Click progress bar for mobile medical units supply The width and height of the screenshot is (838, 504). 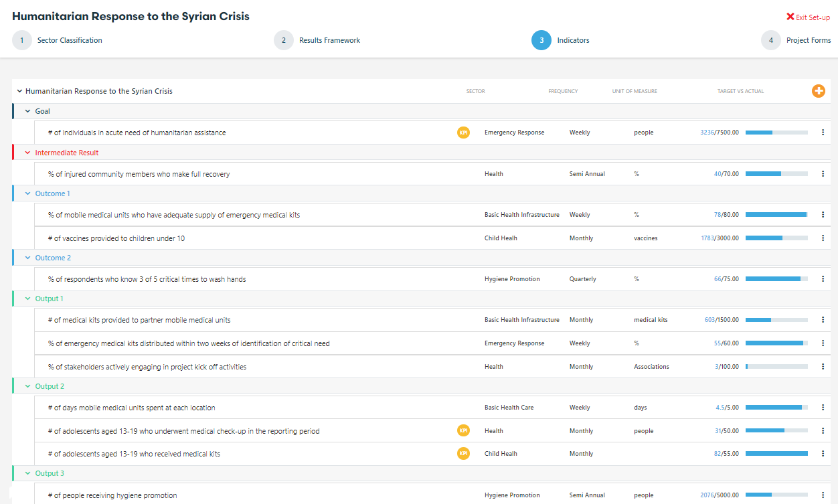[x=776, y=215]
